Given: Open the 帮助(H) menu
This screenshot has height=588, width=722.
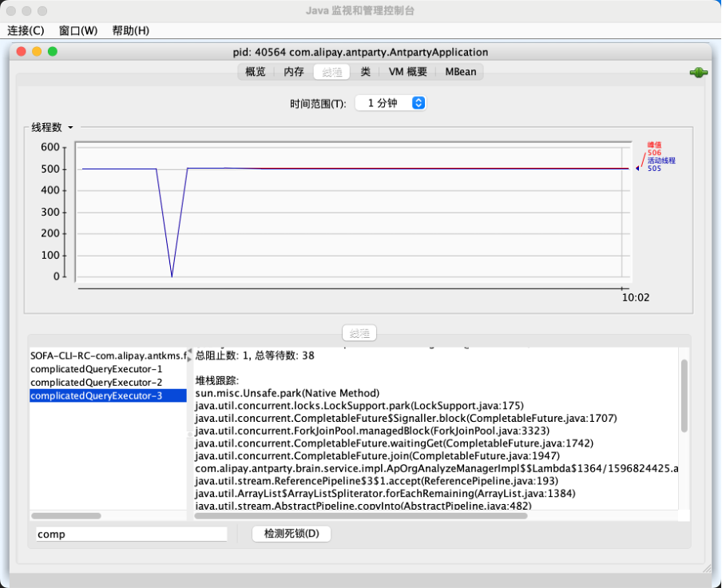Looking at the screenshot, I should pyautogui.click(x=131, y=31).
